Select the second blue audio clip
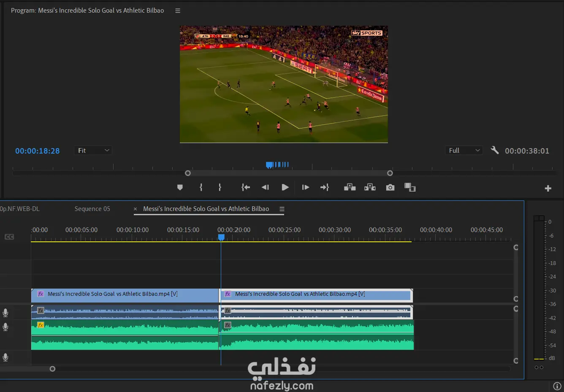Viewport: 564px width, 392px height. pyautogui.click(x=316, y=312)
